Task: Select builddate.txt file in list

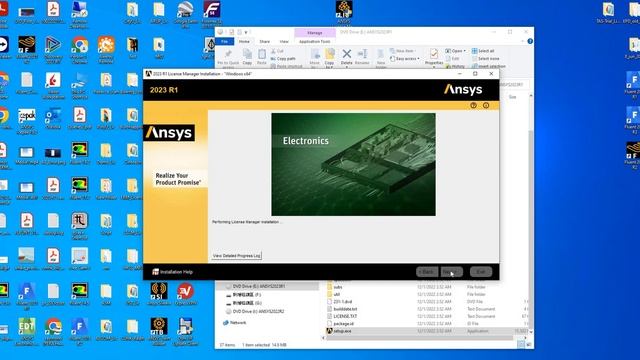Action: (342, 309)
